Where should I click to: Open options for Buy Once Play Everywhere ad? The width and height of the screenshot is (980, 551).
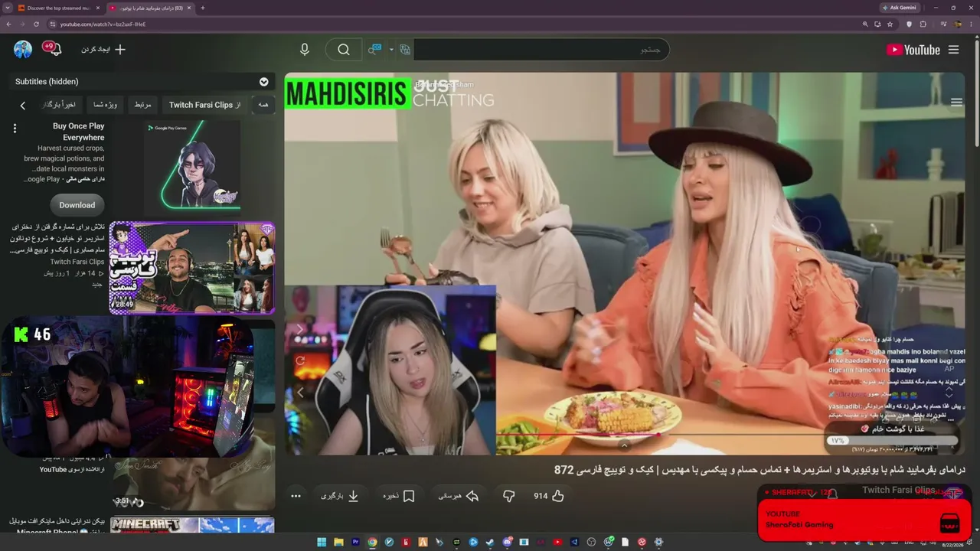click(x=15, y=129)
